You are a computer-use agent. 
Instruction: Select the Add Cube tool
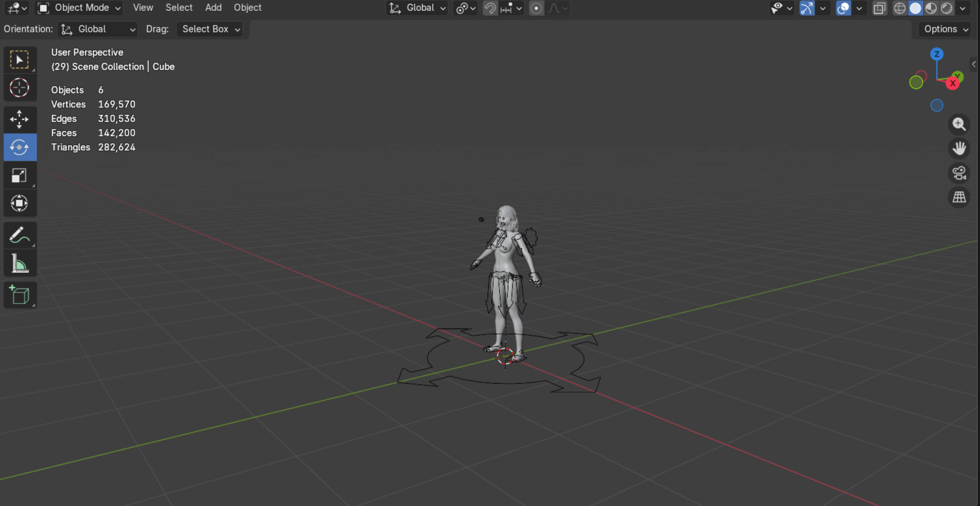pyautogui.click(x=20, y=295)
